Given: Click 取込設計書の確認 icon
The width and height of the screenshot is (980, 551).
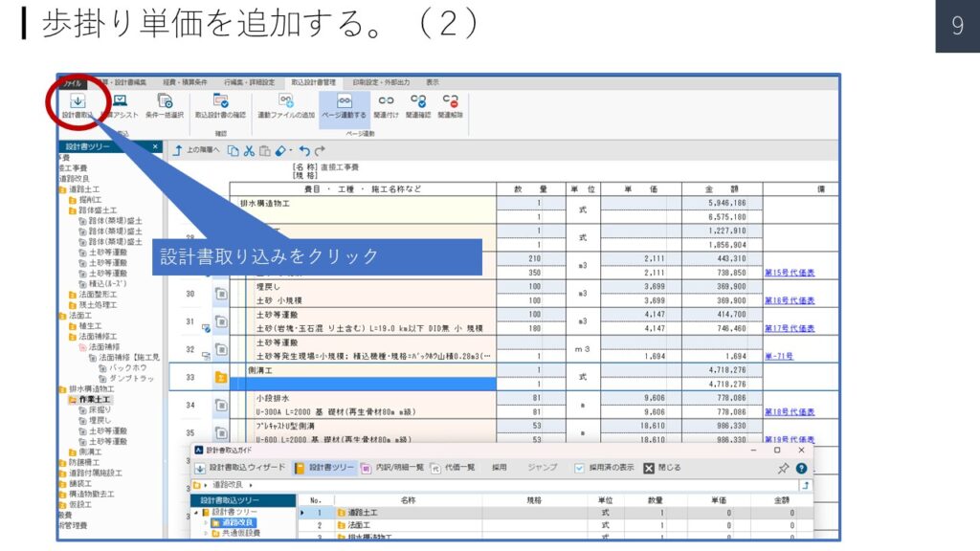Looking at the screenshot, I should tap(220, 101).
